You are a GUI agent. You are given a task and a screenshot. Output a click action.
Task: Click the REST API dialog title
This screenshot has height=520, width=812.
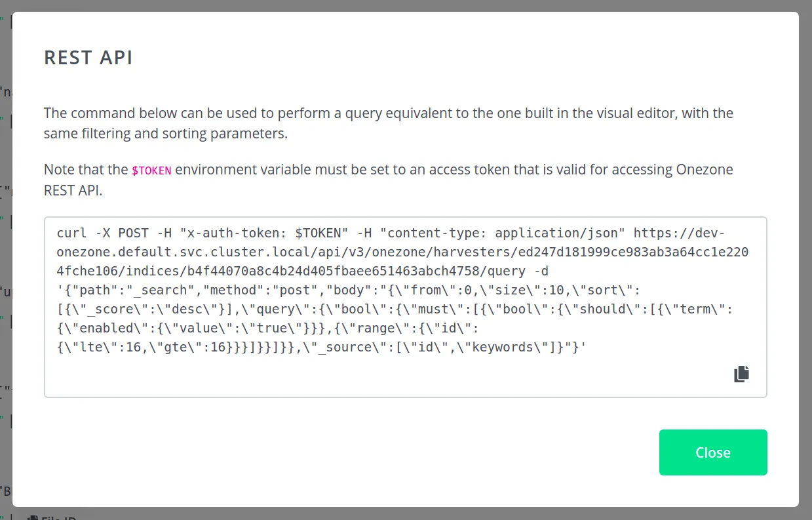pos(88,58)
